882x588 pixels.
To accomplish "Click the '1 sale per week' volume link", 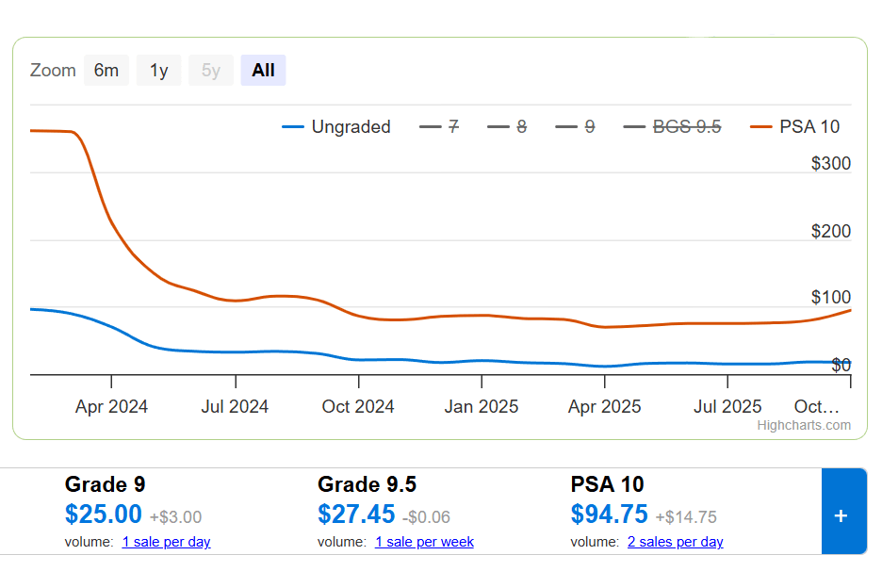I will pos(424,542).
